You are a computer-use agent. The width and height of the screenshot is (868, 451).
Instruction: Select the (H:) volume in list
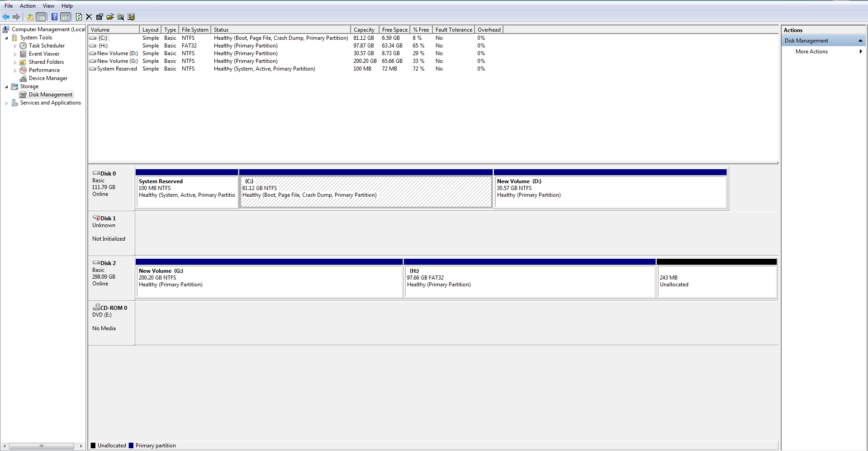pos(103,46)
